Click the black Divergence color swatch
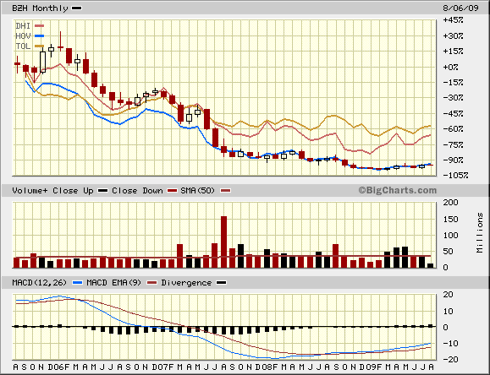490x375 pixels. pos(221,283)
